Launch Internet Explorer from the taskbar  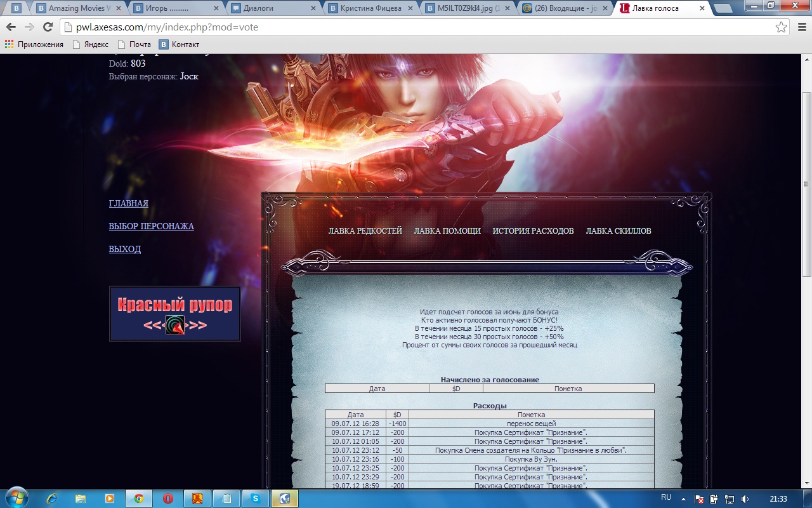(51, 498)
